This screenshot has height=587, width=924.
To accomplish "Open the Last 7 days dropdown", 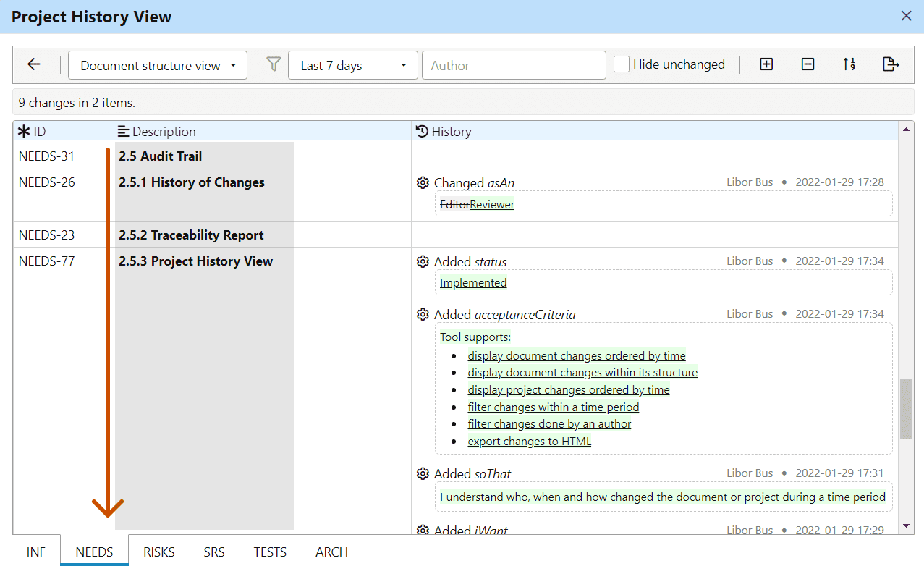I will 353,65.
